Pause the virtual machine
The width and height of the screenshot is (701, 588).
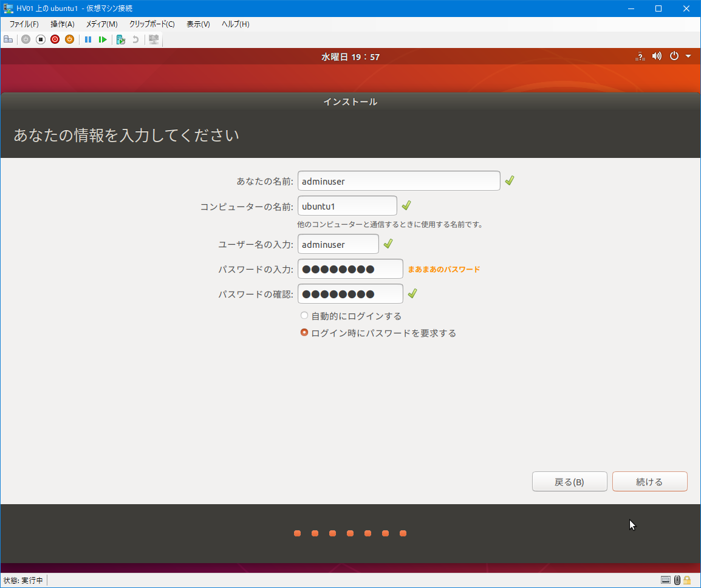click(x=88, y=39)
